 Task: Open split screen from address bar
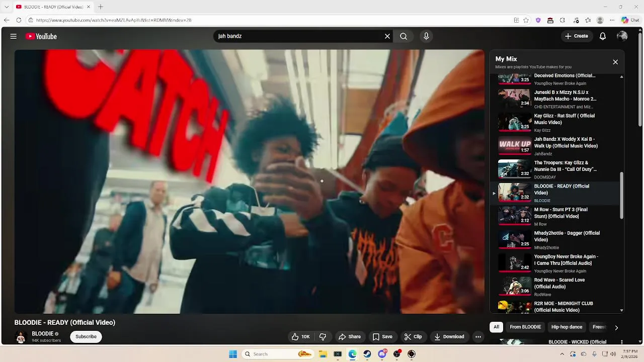[x=516, y=20]
